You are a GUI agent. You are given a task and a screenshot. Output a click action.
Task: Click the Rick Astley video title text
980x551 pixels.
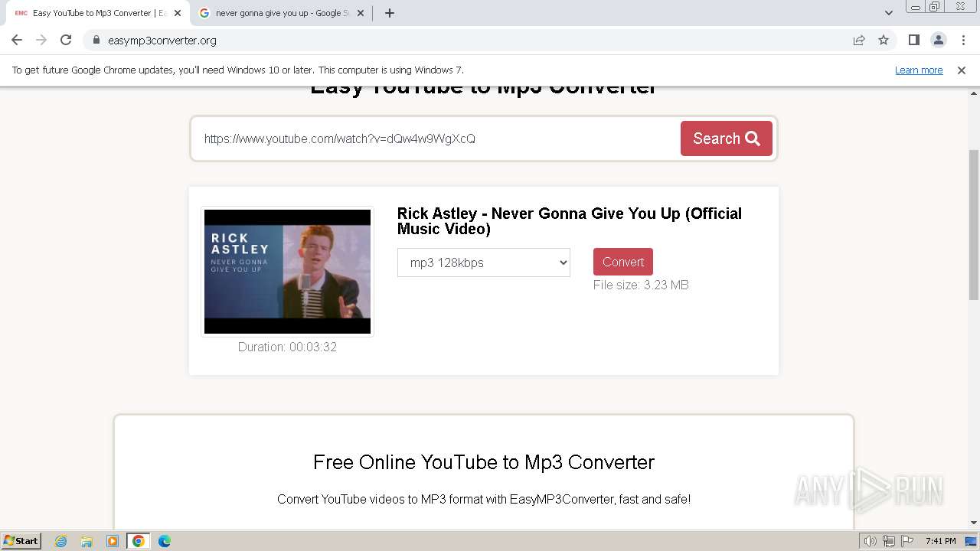[570, 221]
